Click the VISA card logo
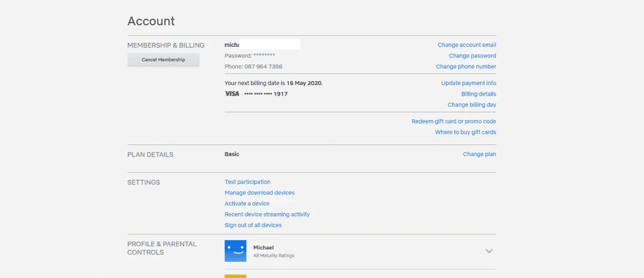 pyautogui.click(x=232, y=94)
